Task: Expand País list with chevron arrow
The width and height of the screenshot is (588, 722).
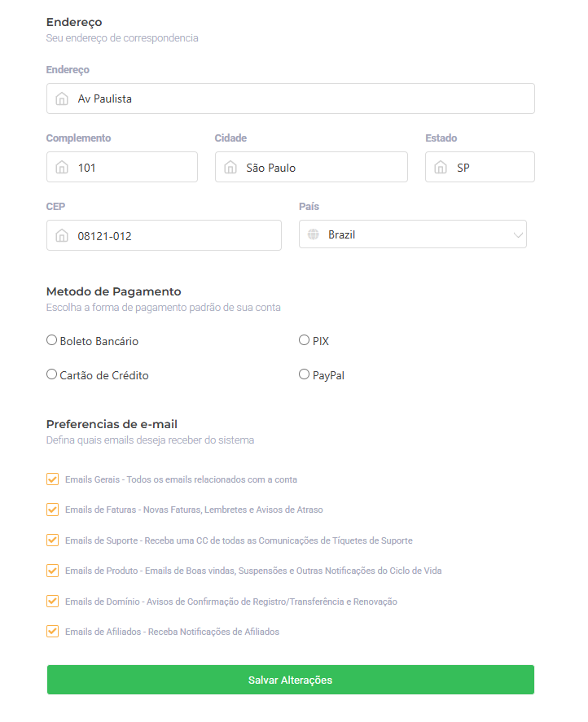Action: (x=518, y=235)
